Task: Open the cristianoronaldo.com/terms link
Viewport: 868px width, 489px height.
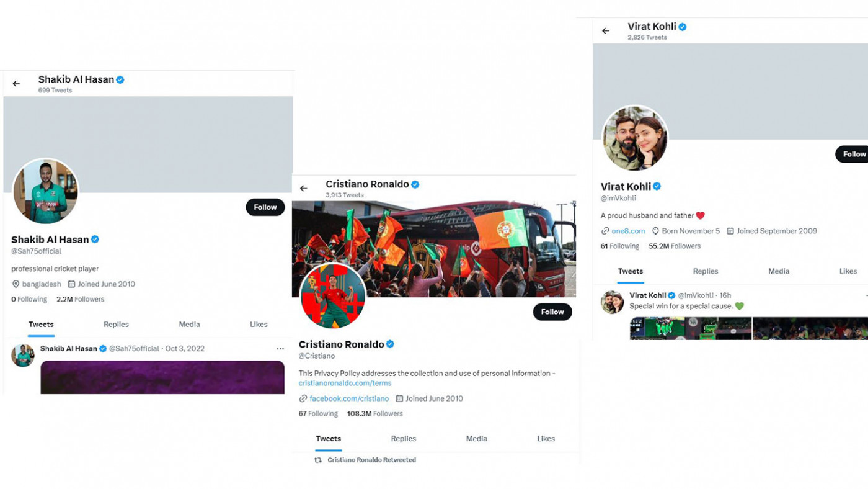Action: pyautogui.click(x=345, y=384)
